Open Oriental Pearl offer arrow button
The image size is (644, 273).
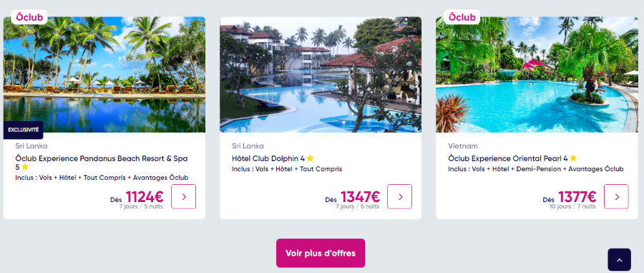(616, 196)
